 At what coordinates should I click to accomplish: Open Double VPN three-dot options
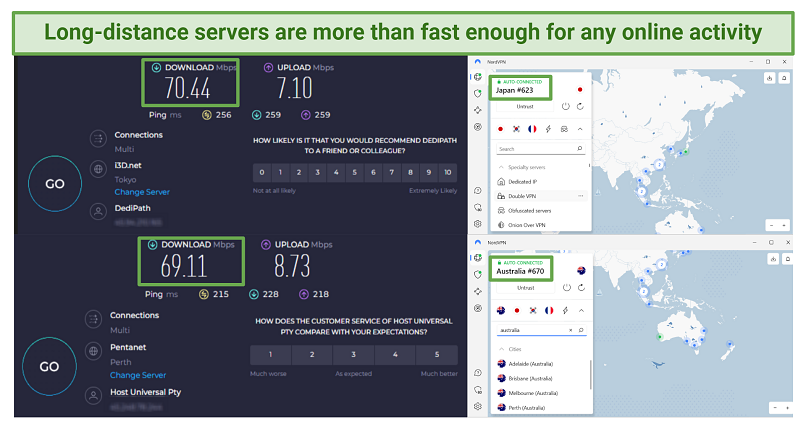point(580,196)
